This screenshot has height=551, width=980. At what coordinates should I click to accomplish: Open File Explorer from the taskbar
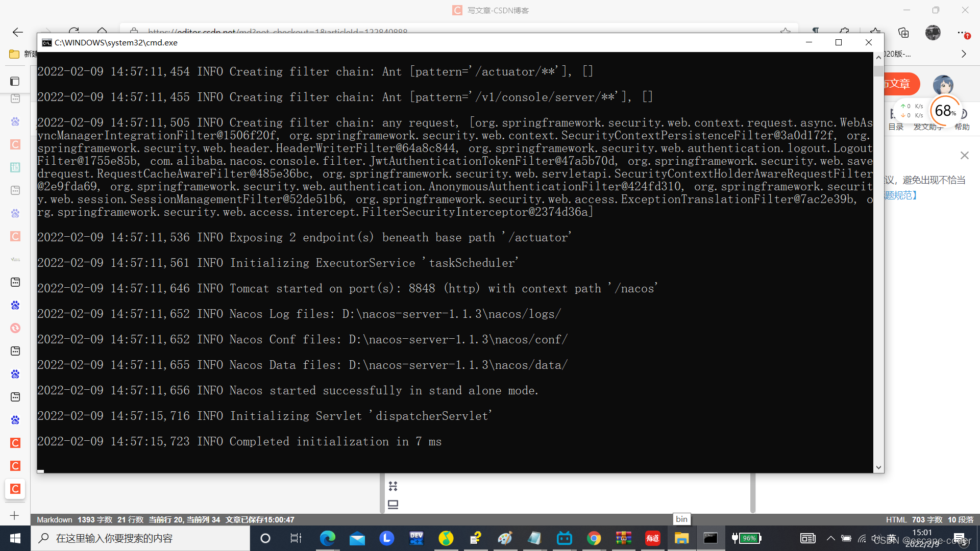pos(681,538)
